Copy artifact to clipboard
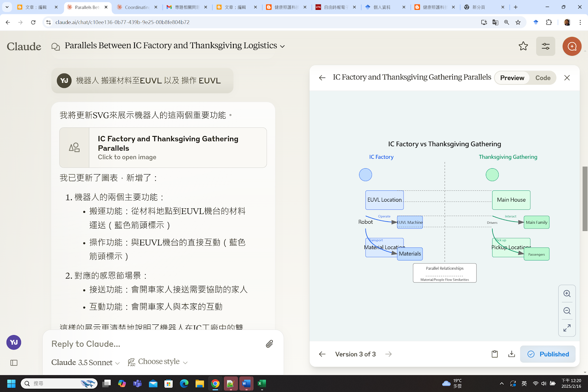 (495, 354)
